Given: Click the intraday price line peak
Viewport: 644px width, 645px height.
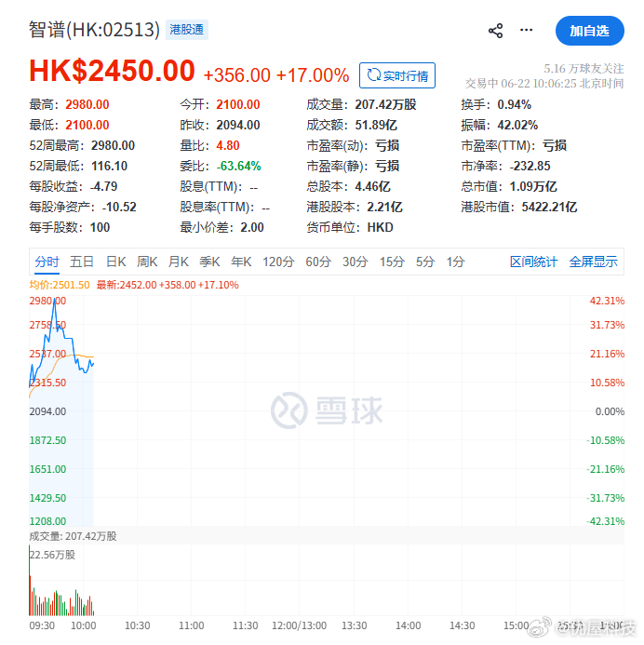Looking at the screenshot, I should [x=54, y=301].
